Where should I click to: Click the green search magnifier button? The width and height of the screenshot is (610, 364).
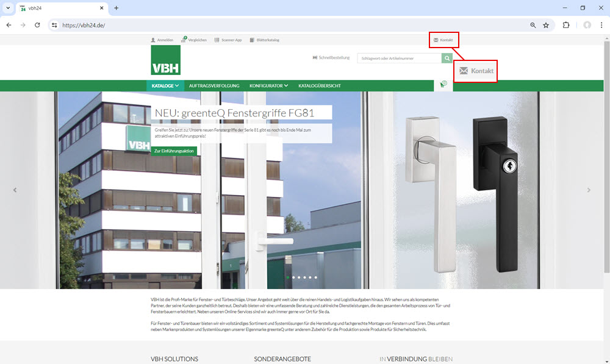(x=447, y=58)
